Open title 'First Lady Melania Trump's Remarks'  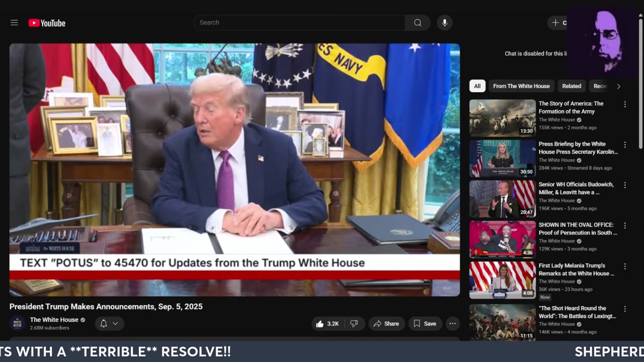(x=577, y=269)
